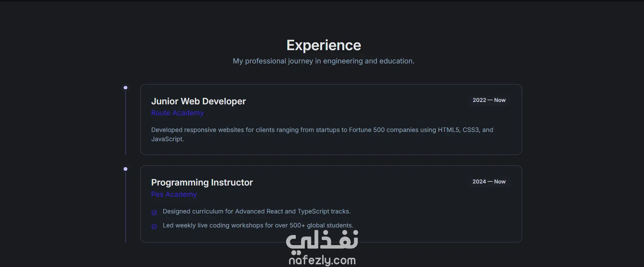The image size is (644, 267).
Task: Click the Experience section heading
Action: point(324,45)
